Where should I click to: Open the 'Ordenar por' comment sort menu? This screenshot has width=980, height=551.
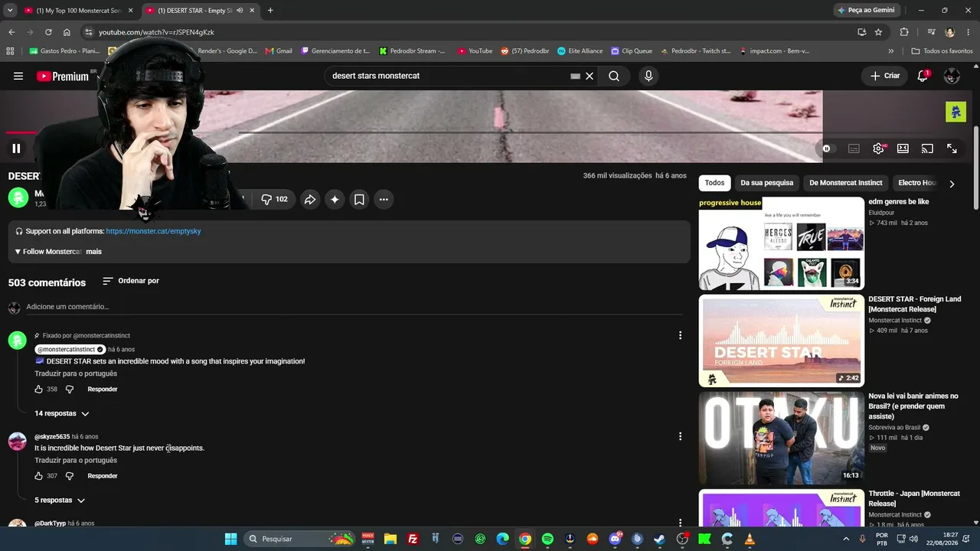point(131,281)
